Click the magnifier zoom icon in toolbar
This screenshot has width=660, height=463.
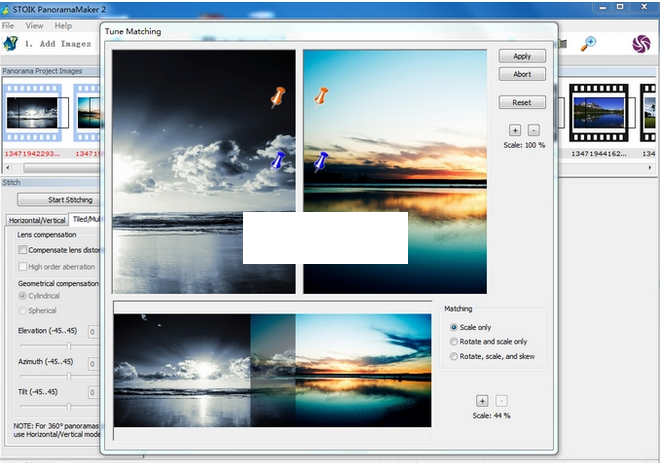(x=588, y=43)
